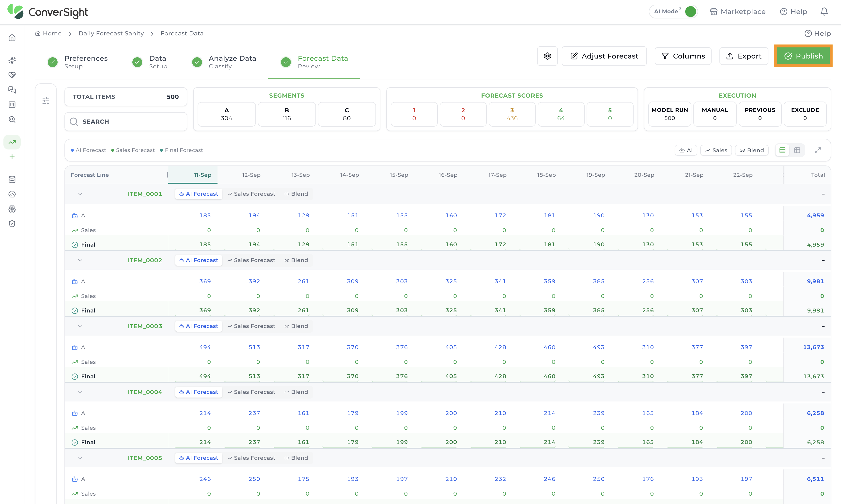Open the forecast trend icon in sidebar

(x=12, y=142)
